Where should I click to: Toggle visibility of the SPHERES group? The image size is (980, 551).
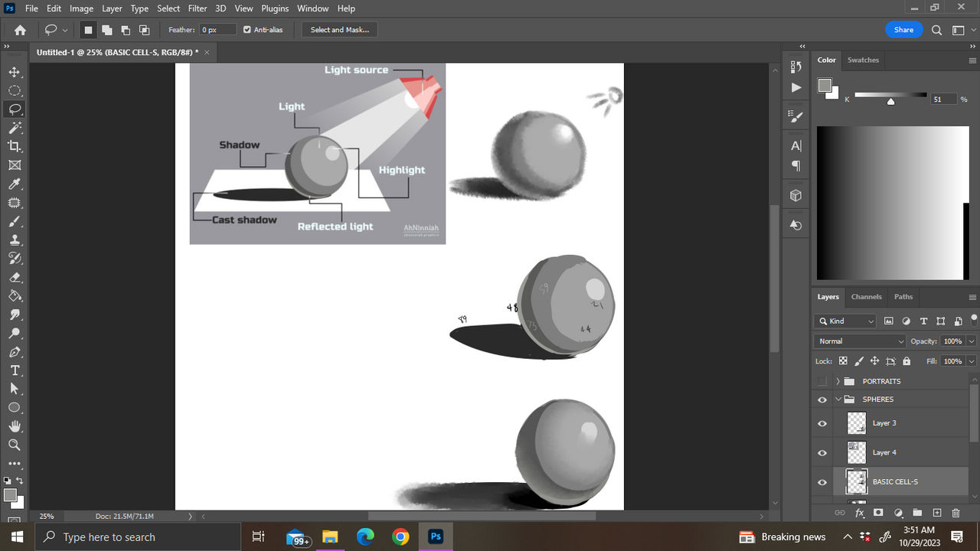(x=822, y=399)
